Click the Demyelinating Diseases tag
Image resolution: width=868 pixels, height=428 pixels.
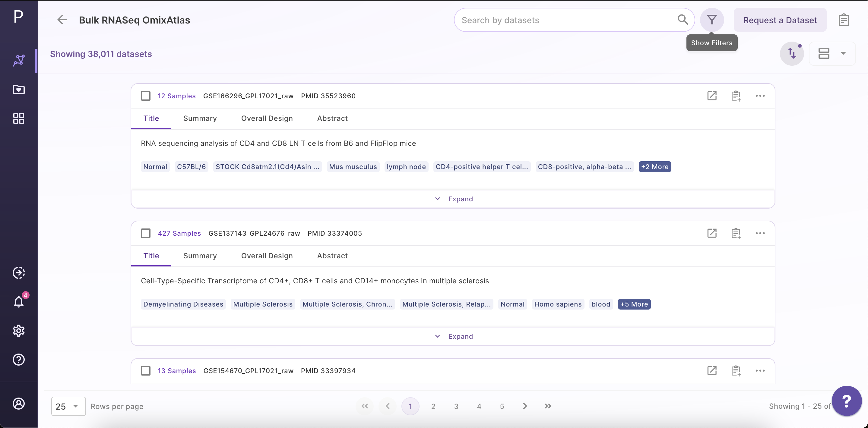coord(183,304)
